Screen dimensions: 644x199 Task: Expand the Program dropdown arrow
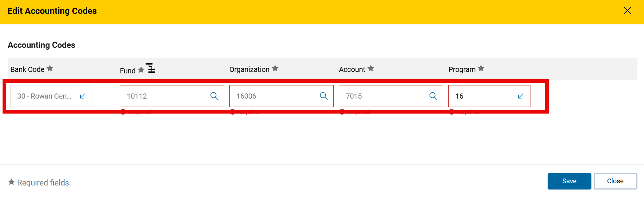point(520,96)
